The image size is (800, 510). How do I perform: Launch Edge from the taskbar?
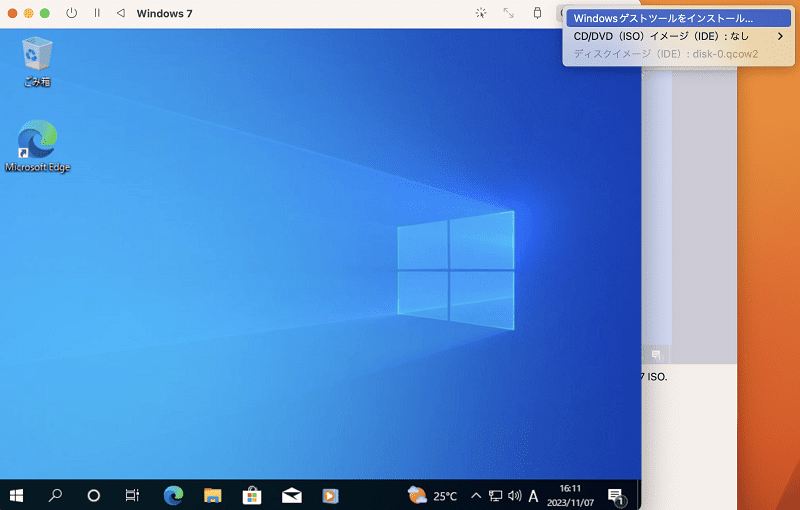coord(173,495)
